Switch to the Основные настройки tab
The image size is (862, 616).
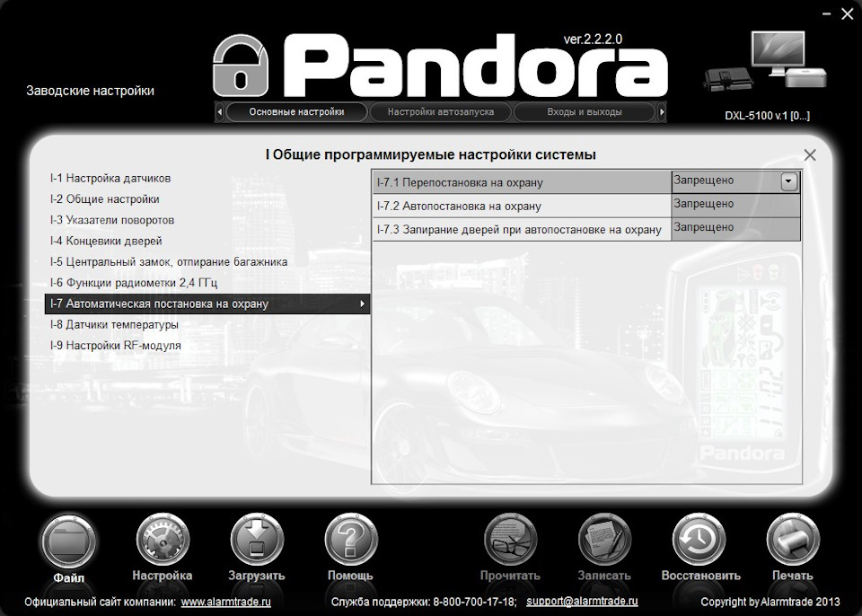[x=296, y=112]
